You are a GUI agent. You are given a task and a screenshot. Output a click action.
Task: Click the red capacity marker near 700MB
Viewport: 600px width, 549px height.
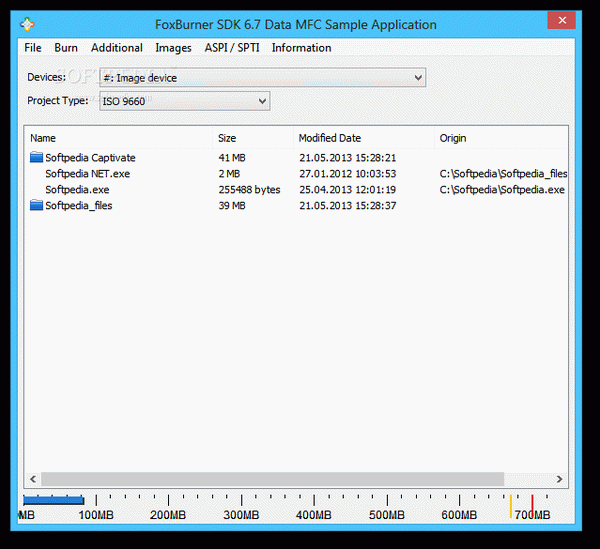[x=532, y=505]
